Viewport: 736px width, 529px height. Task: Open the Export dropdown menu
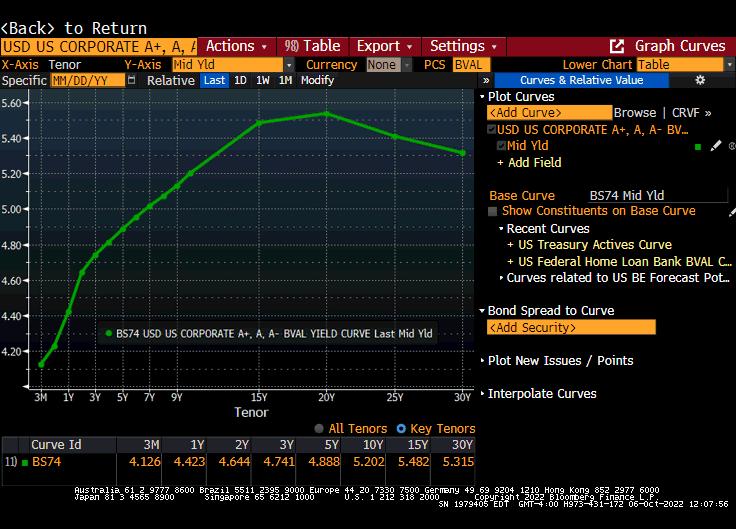click(x=385, y=46)
